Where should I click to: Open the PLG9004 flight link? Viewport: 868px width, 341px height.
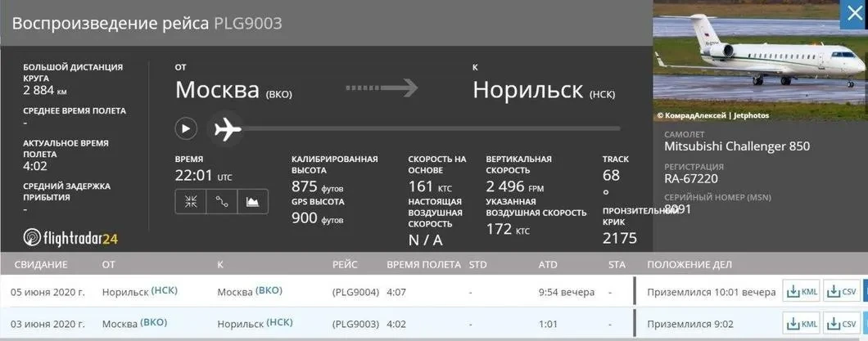click(x=355, y=292)
